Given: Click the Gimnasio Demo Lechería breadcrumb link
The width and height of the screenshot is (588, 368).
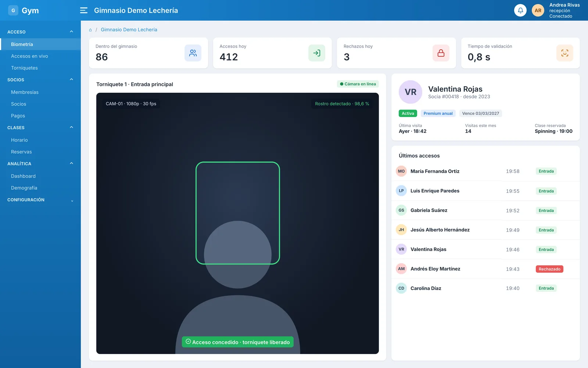Looking at the screenshot, I should (x=129, y=30).
